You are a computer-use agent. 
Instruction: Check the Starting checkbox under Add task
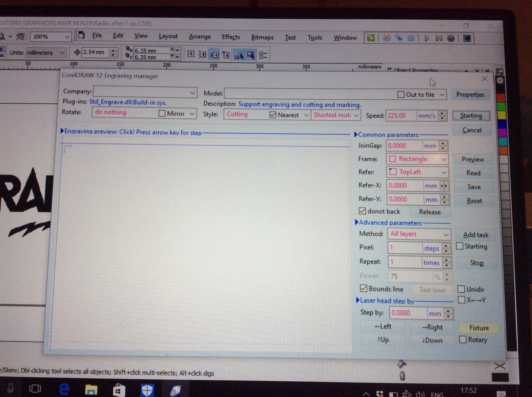pos(460,246)
